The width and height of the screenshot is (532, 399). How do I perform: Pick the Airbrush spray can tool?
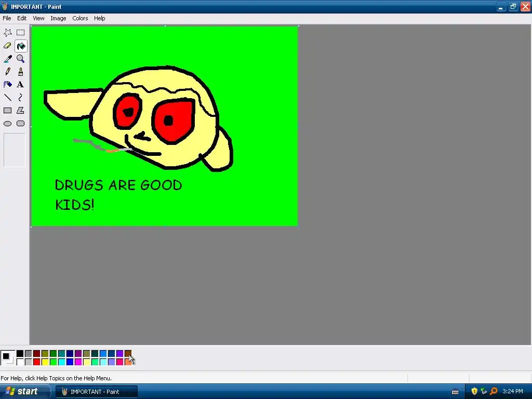tap(7, 85)
